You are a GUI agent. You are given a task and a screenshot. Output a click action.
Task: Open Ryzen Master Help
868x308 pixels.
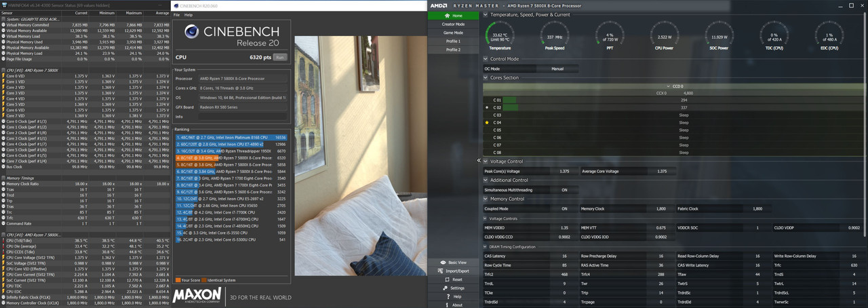[453, 296]
